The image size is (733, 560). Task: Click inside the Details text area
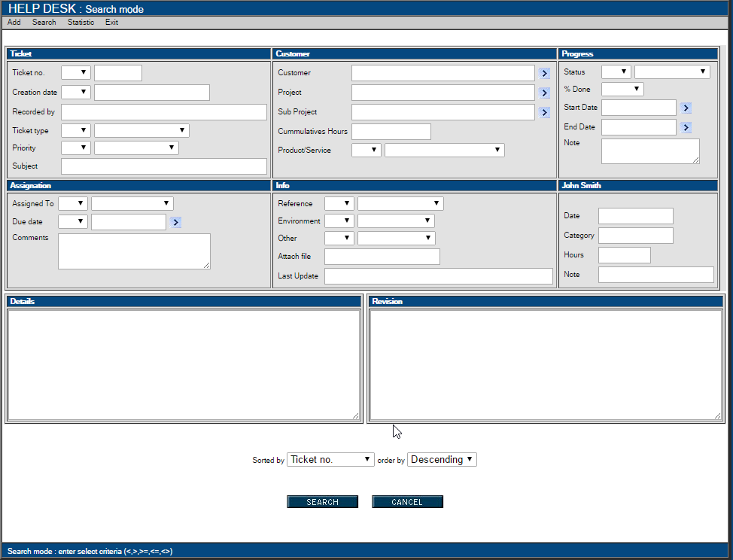(184, 365)
